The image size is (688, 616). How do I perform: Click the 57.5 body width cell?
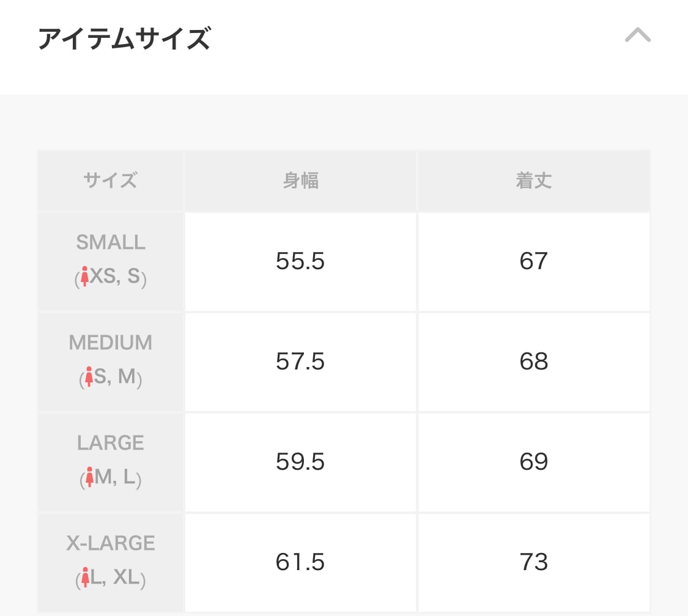(300, 362)
